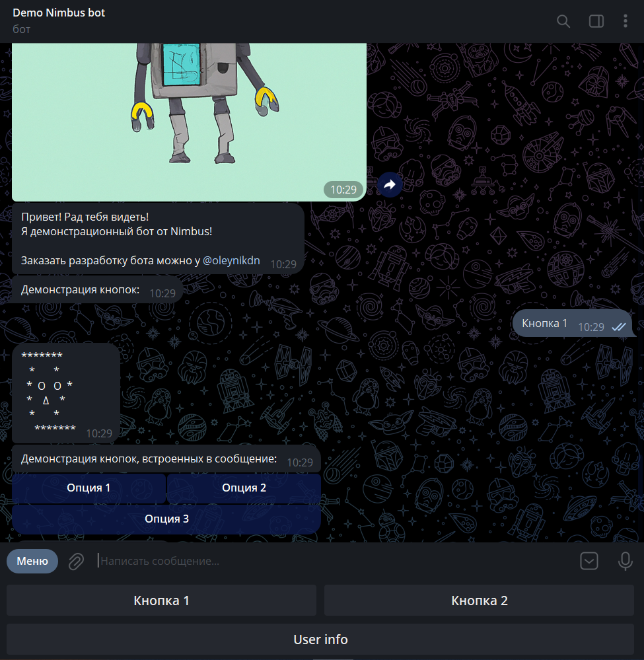Choose inline button Опция 3

(x=166, y=519)
